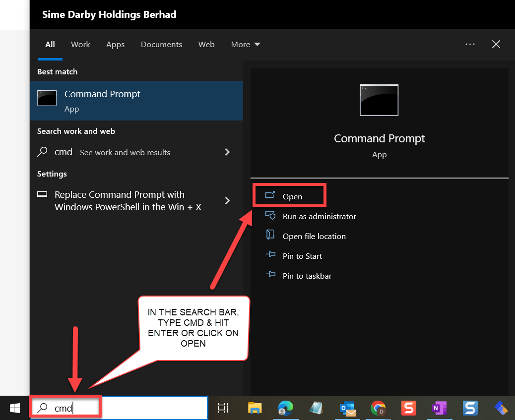Click the Windows Start button
This screenshot has width=515, height=420.
(14, 408)
